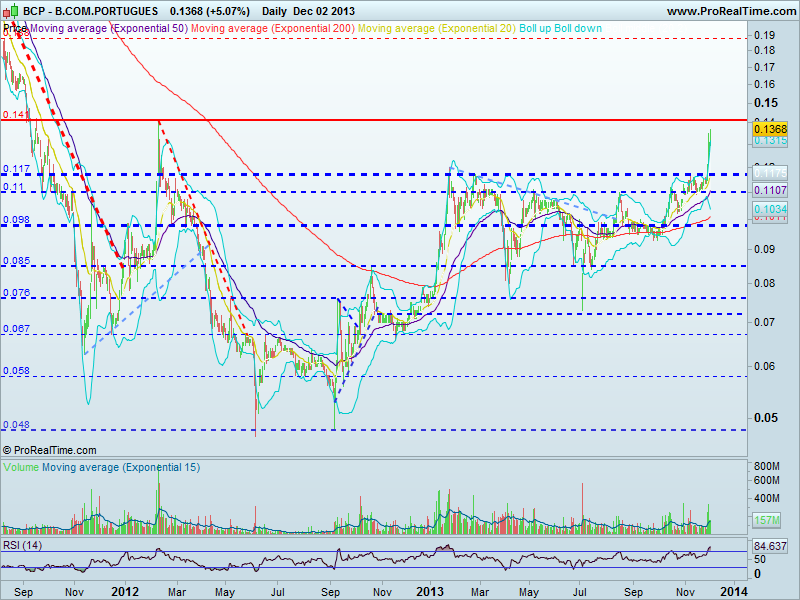The width and height of the screenshot is (800, 600).
Task: Click the purple 0.1107 EMA value tag
Action: click(x=770, y=190)
